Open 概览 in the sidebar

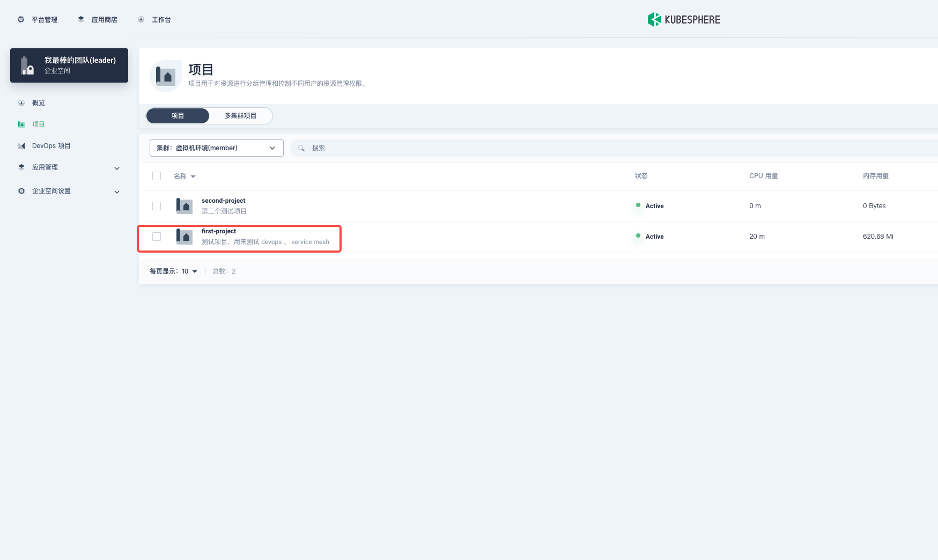(x=39, y=103)
